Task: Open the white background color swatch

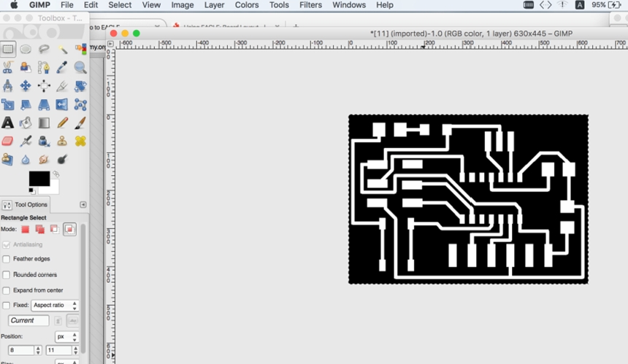Action: click(54, 187)
